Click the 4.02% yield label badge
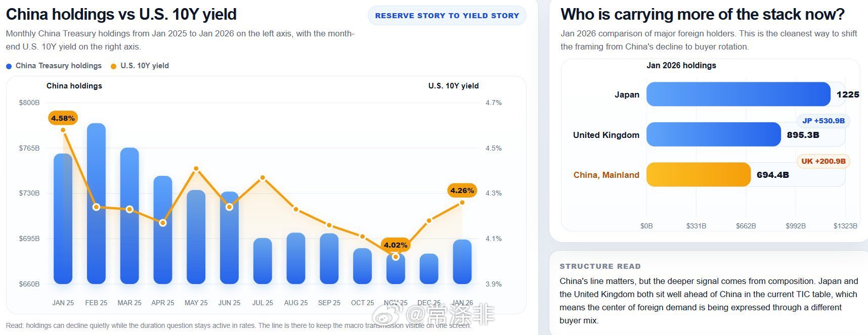Viewport: 868px width, 335px height. [x=396, y=245]
